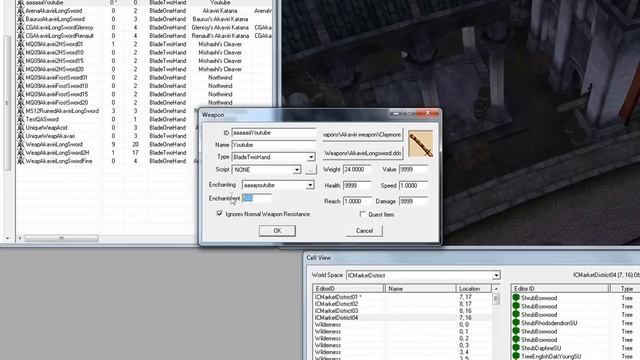Click the katana inventory image in Weapon dialog

click(420, 144)
